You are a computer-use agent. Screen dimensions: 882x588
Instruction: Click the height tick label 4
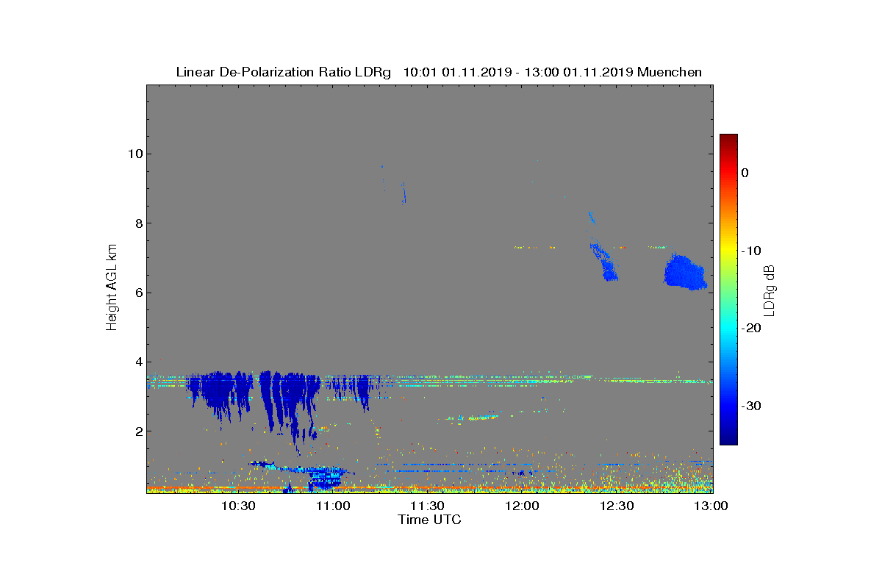137,362
